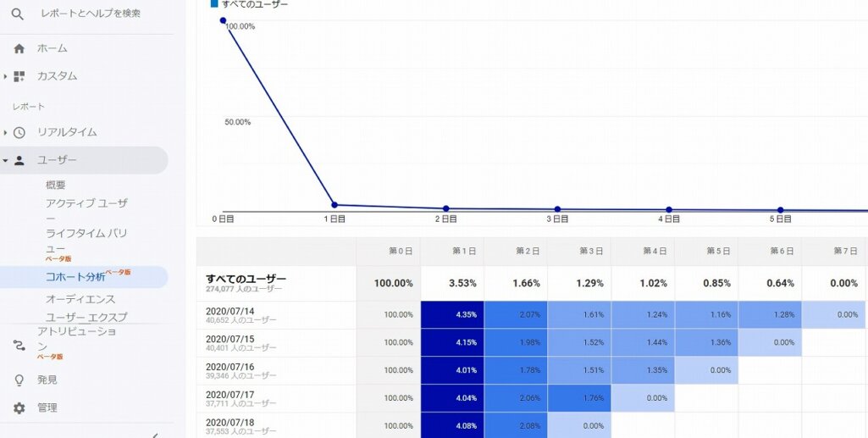Click the アトリビューション path icon
Viewport: 868px width, 438px height.
click(x=19, y=345)
